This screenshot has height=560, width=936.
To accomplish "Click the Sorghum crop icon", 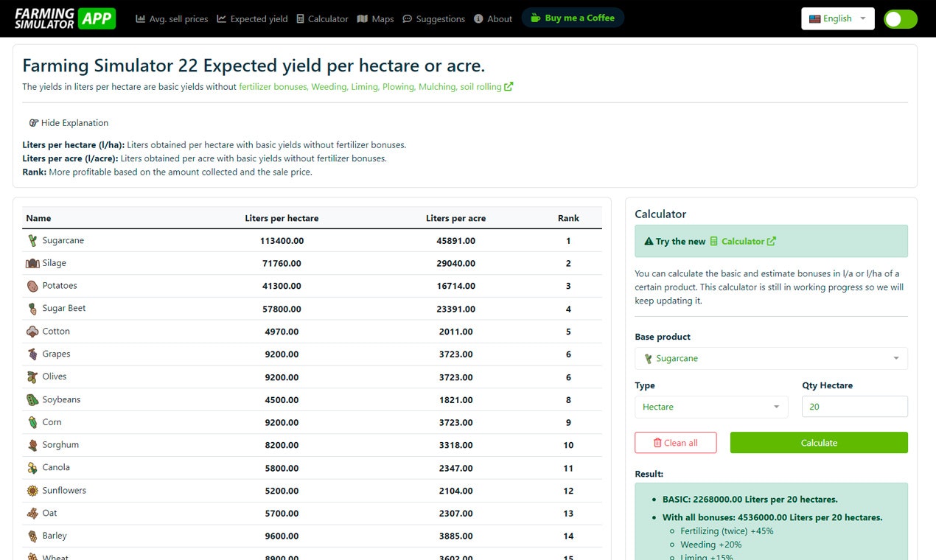I will tap(32, 445).
